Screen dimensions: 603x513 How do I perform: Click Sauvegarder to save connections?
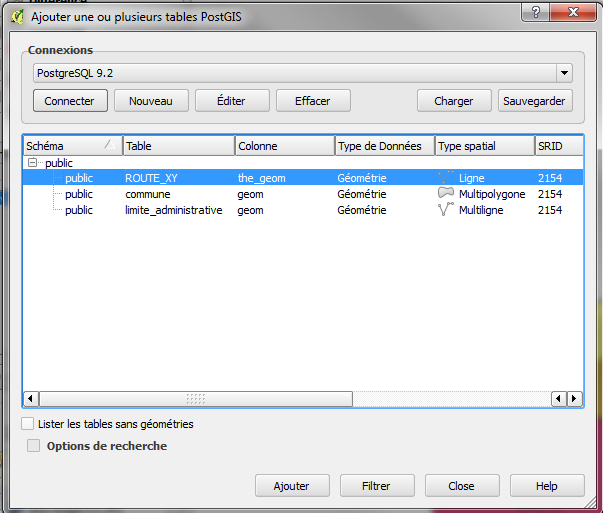pyautogui.click(x=536, y=101)
